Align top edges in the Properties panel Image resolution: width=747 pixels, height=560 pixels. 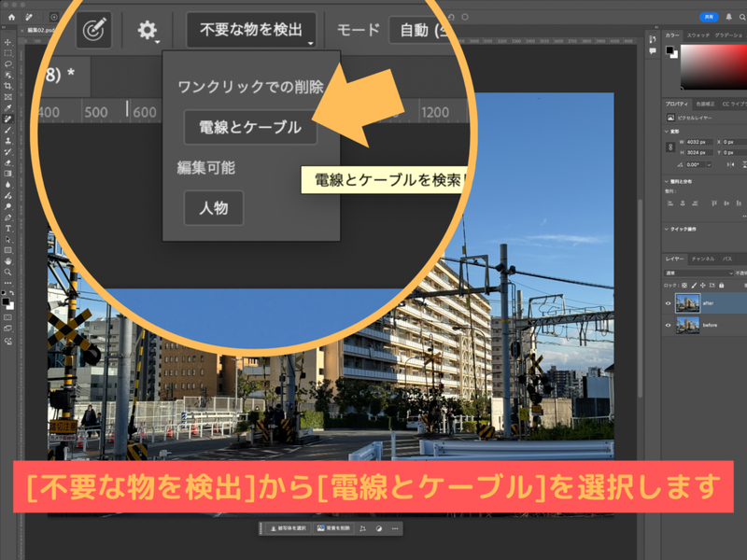coord(714,203)
